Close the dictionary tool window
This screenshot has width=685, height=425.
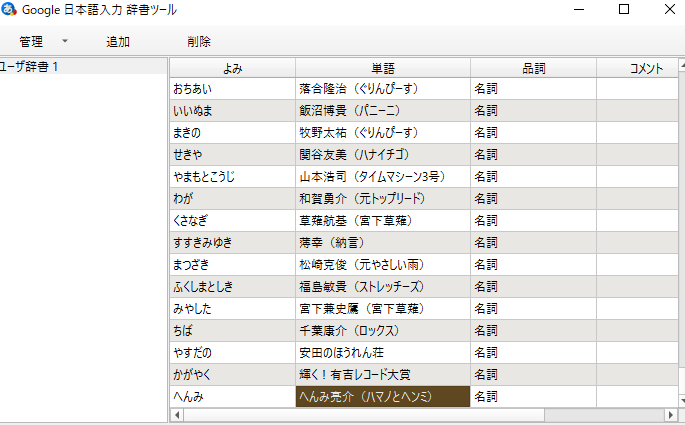coord(669,9)
